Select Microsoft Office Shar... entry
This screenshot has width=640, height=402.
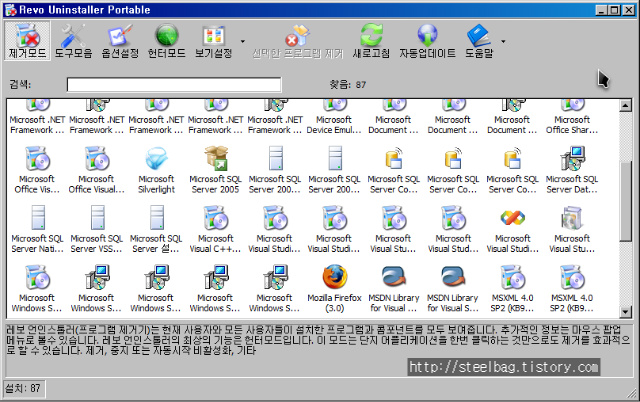coord(572,118)
